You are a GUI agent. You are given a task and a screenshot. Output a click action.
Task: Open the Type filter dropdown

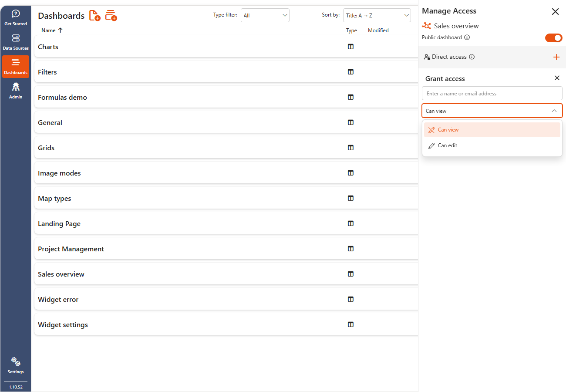pyautogui.click(x=265, y=15)
